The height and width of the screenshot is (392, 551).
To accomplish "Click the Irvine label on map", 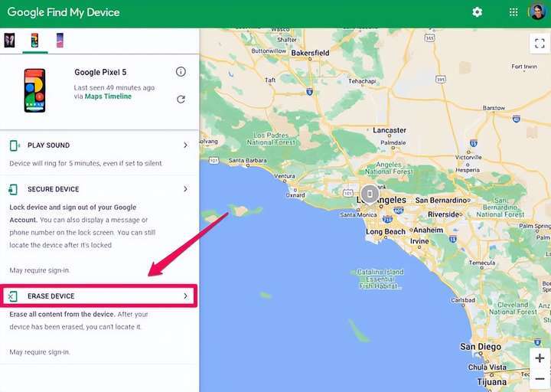I will point(419,241).
